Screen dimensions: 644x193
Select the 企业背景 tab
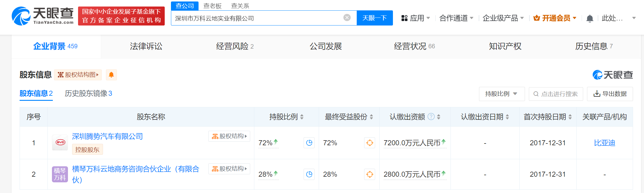click(55, 46)
